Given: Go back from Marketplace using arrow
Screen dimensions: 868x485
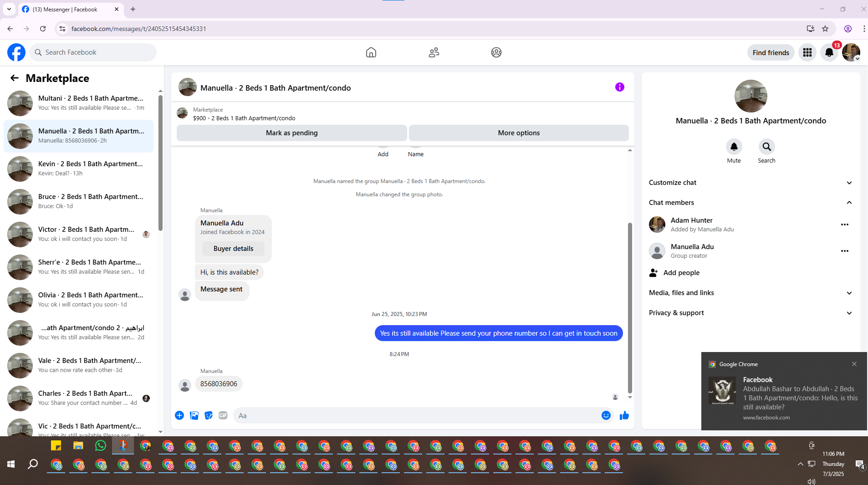Looking at the screenshot, I should pos(15,78).
